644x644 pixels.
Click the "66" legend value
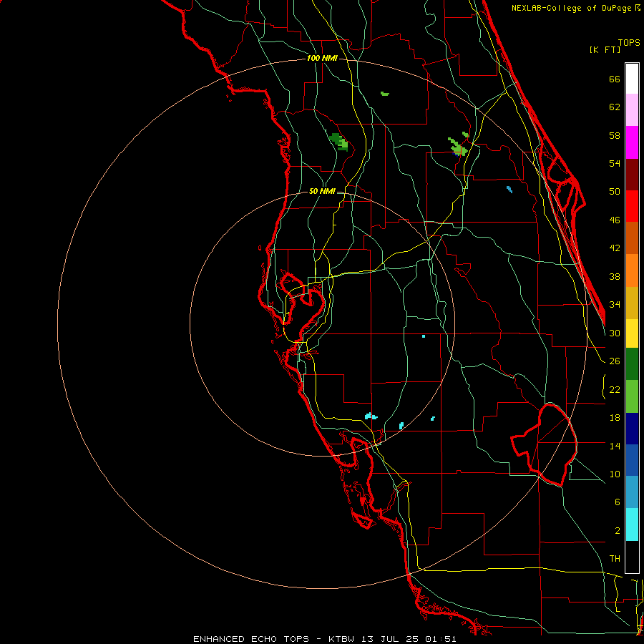click(x=615, y=79)
